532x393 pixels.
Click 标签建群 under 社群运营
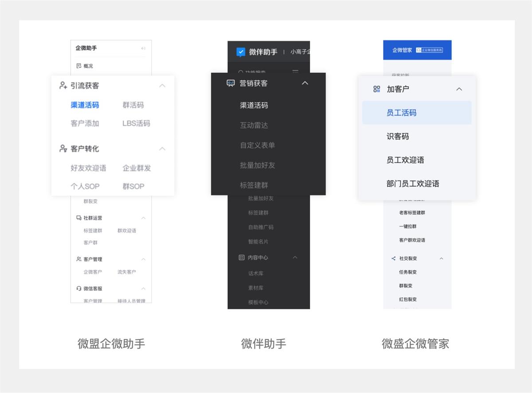coord(93,231)
